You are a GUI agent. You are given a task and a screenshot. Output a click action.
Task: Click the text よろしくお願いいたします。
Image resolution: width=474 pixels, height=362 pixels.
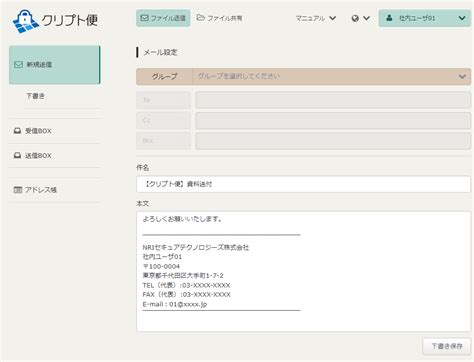click(182, 219)
